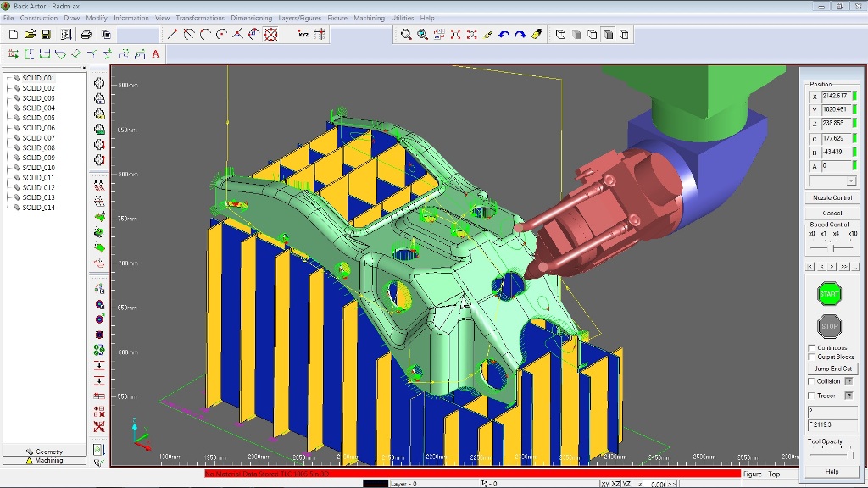Enable the Continuous checkbox
The width and height of the screenshot is (868, 488).
(811, 348)
